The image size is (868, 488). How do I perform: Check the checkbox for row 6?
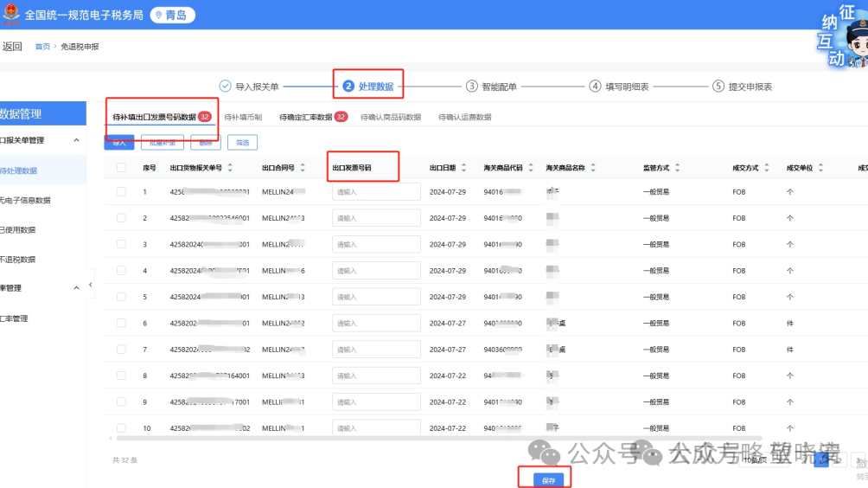tap(121, 323)
